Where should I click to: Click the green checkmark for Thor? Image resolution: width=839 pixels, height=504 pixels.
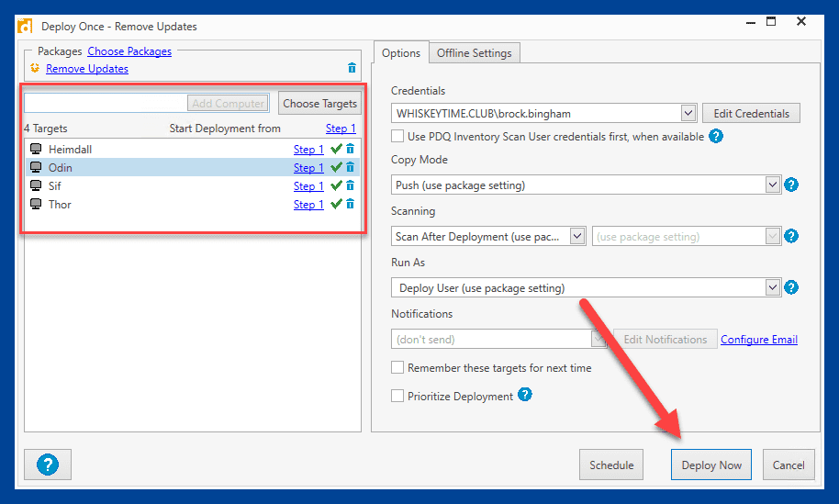(336, 204)
